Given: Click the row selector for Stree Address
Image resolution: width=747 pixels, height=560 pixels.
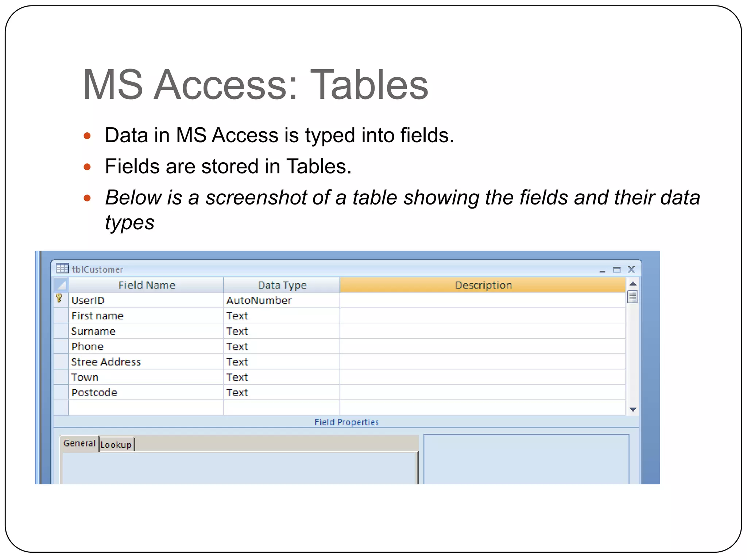Looking at the screenshot, I should [x=61, y=362].
